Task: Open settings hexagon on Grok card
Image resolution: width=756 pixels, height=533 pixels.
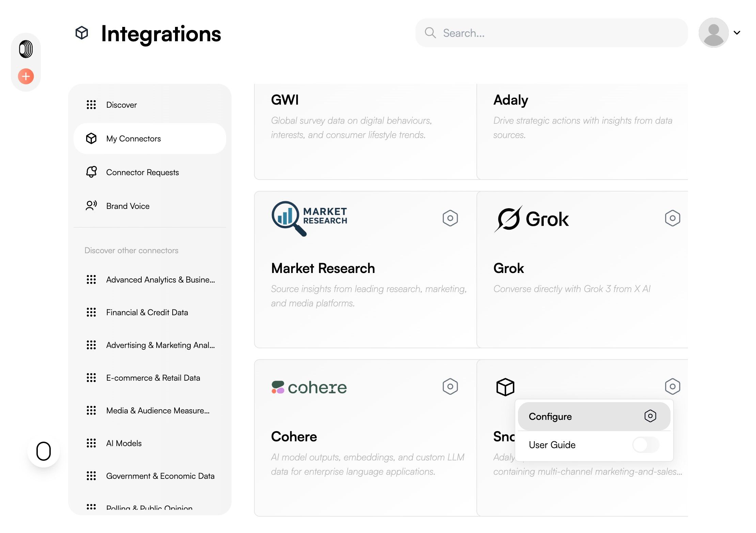Action: coord(672,218)
